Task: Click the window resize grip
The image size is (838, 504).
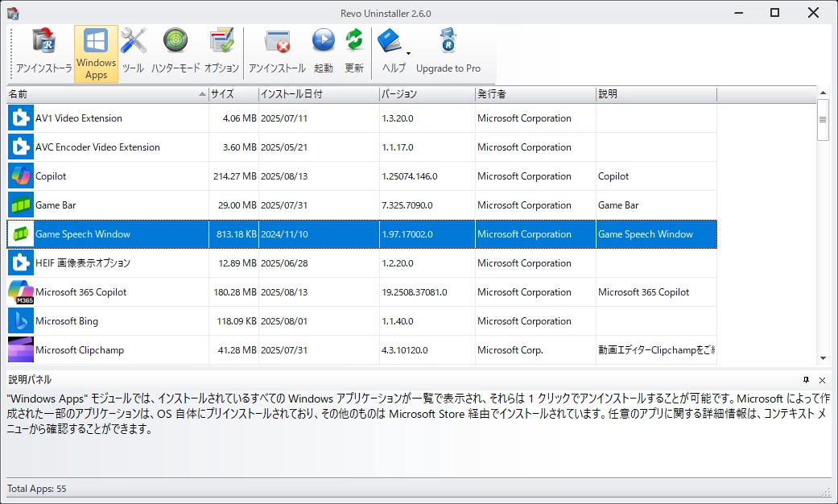Action: [827, 492]
